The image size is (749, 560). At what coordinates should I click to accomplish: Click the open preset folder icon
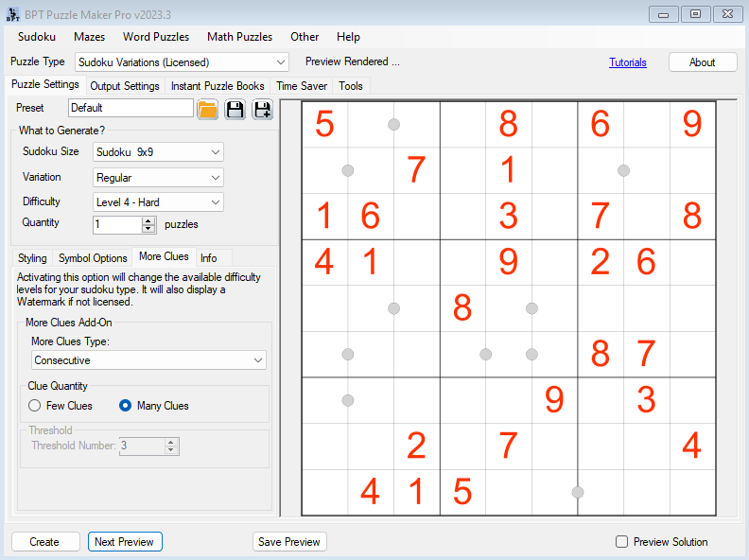(x=208, y=109)
